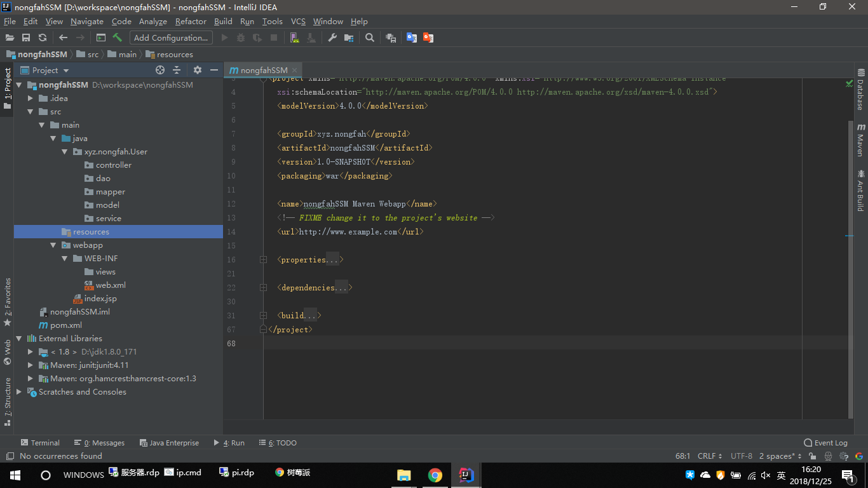868x488 pixels.
Task: Expand the folded dependencies block in editor
Action: [x=263, y=288]
